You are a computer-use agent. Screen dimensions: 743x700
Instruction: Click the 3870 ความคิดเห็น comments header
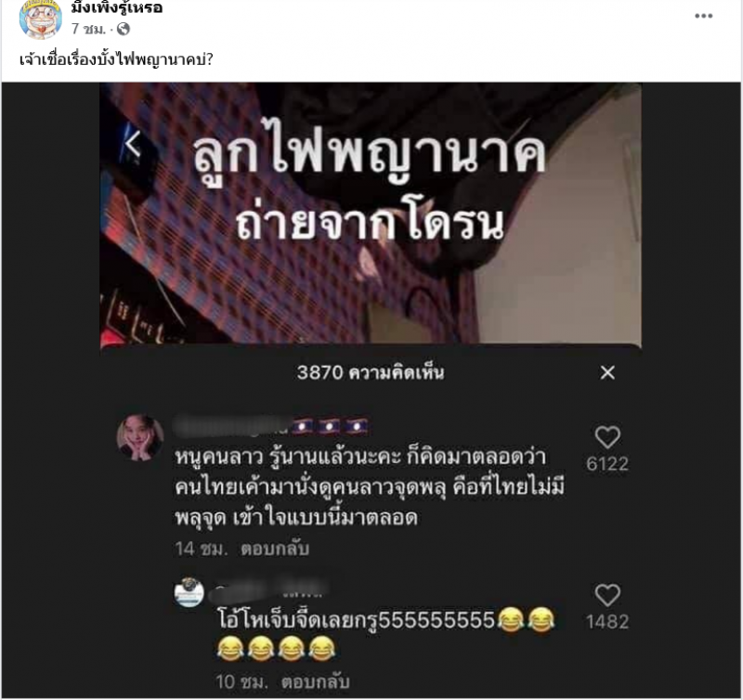pos(371,372)
